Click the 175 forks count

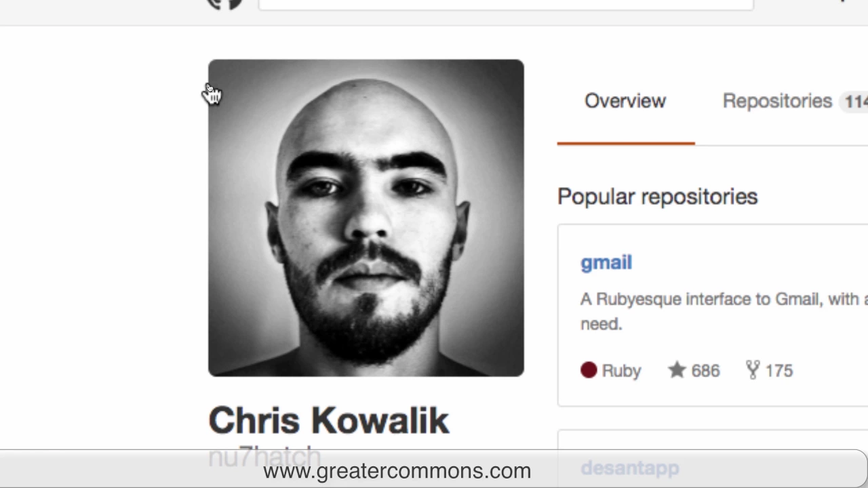pyautogui.click(x=778, y=371)
